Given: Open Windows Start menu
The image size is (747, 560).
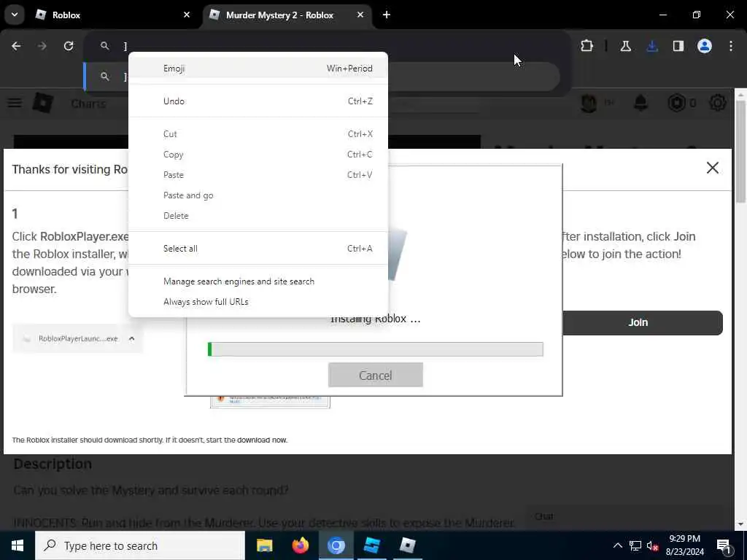Looking at the screenshot, I should pos(18,545).
